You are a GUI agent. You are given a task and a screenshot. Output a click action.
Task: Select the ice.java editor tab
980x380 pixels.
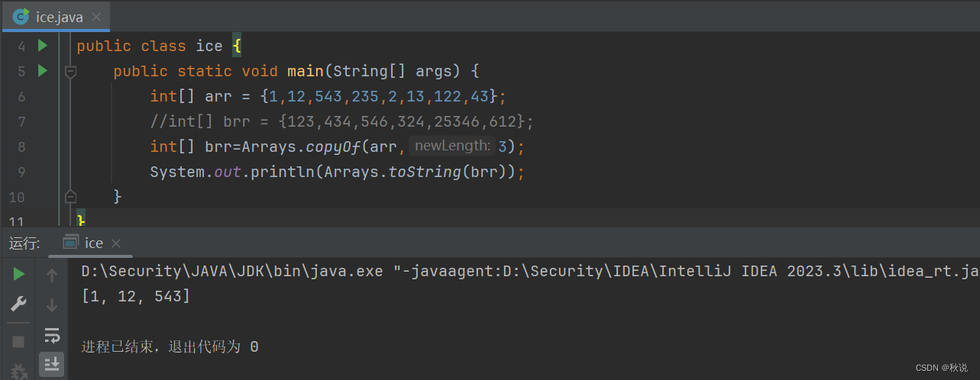tap(57, 16)
